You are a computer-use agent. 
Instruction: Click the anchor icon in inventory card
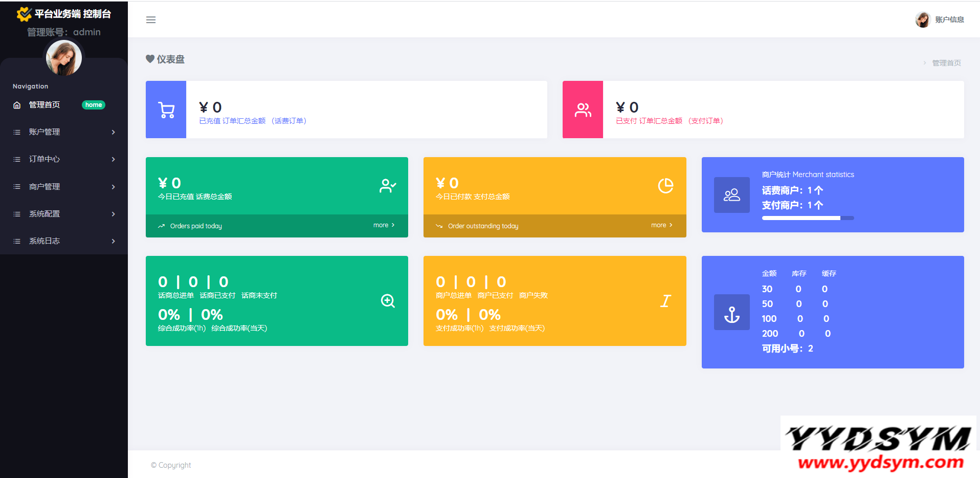[x=731, y=312]
